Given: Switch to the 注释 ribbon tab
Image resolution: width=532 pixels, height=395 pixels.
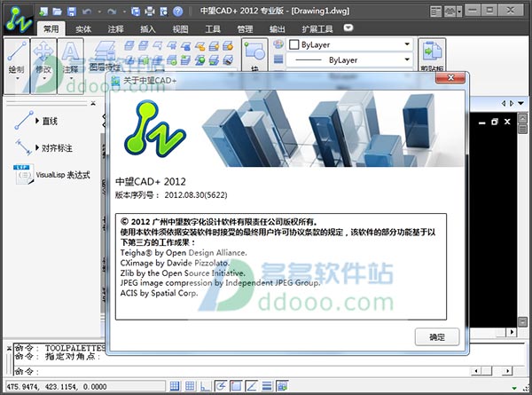Looking at the screenshot, I should (115, 29).
